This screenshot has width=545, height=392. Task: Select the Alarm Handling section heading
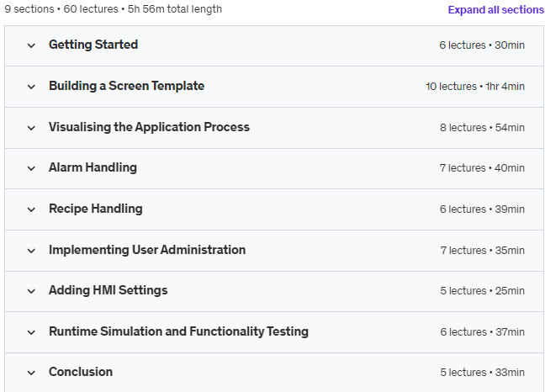click(x=93, y=167)
